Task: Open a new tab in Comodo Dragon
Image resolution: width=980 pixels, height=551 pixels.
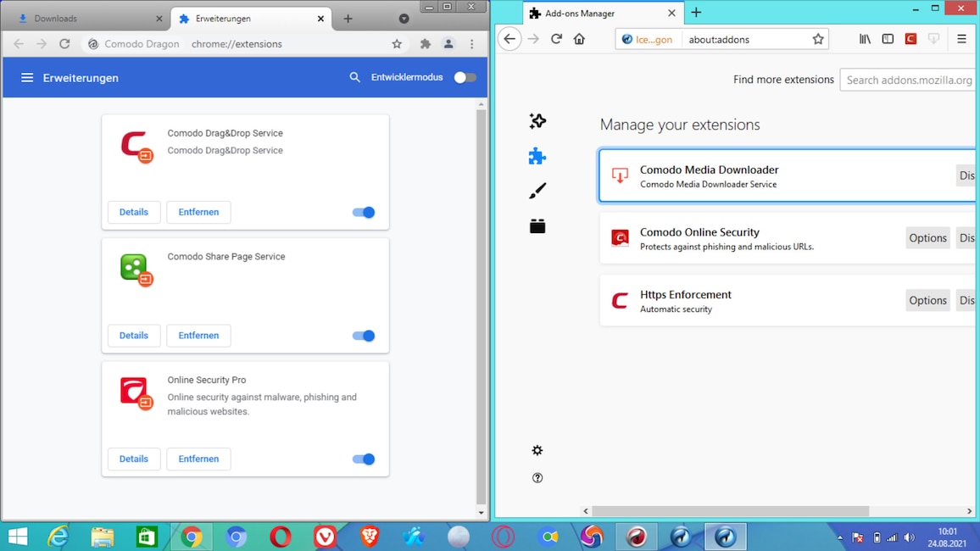Action: coord(348,19)
